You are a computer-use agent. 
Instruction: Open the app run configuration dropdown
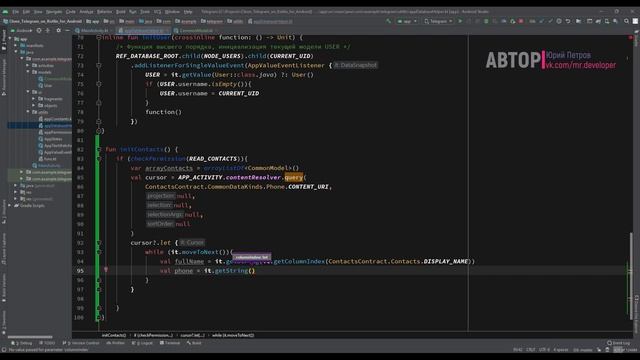407,21
